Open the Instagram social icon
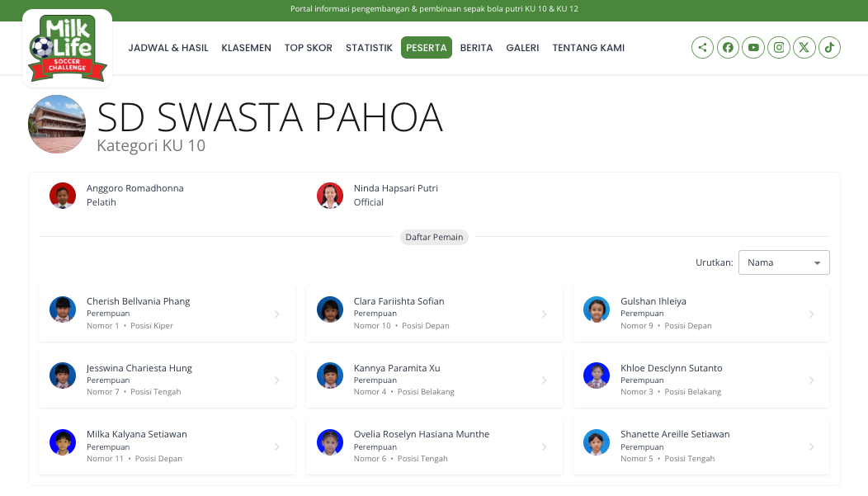This screenshot has height=496, width=868. coord(779,48)
